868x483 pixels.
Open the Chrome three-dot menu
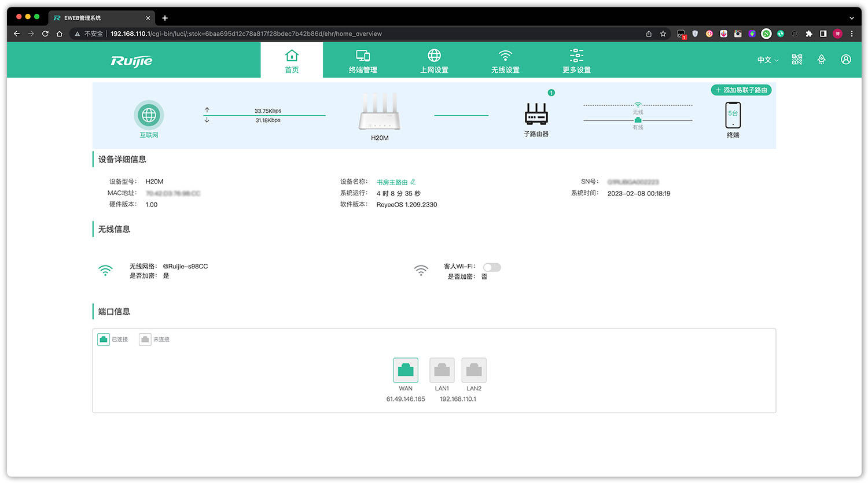point(852,34)
